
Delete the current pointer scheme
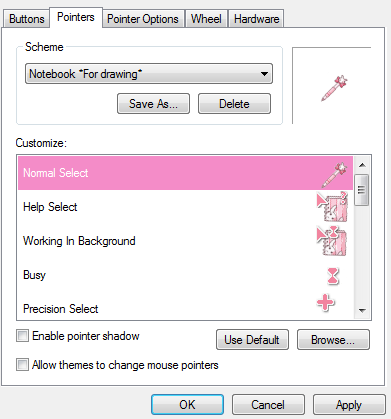234,104
